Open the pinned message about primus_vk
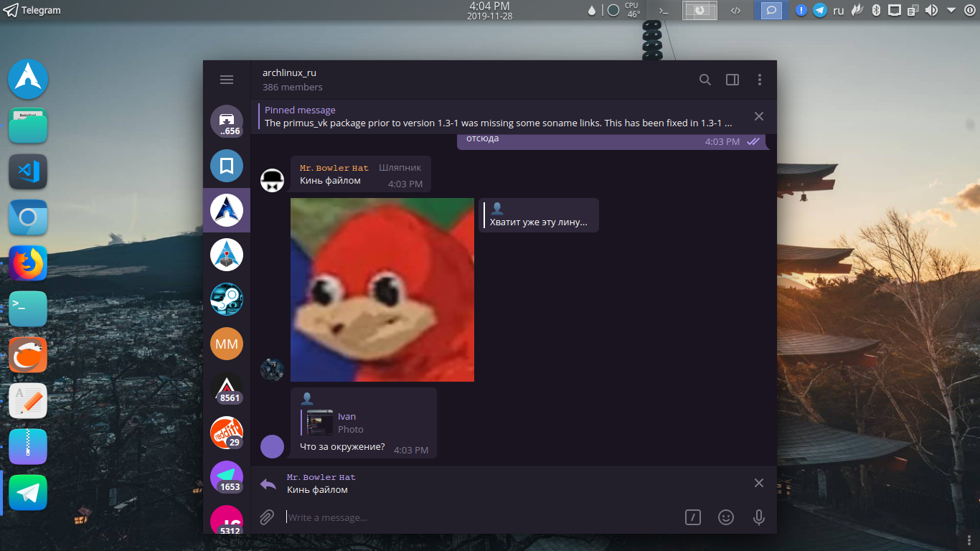Image resolution: width=980 pixels, height=551 pixels. [x=499, y=117]
